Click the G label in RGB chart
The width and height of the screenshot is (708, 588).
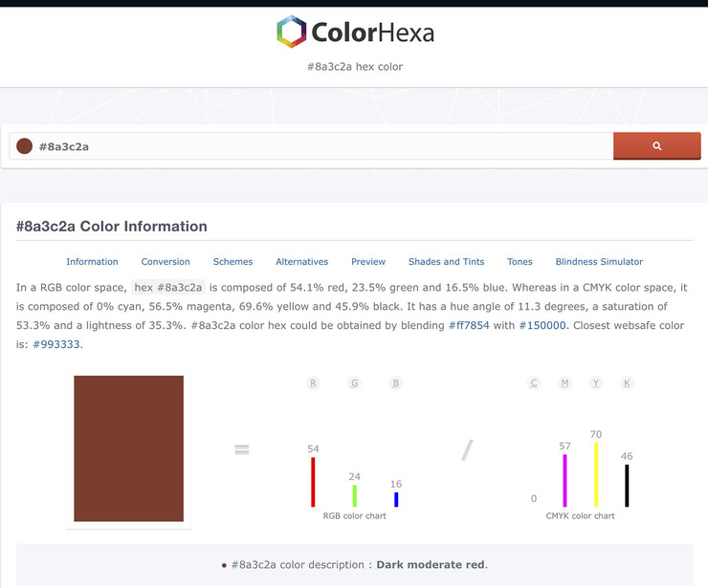(x=354, y=383)
